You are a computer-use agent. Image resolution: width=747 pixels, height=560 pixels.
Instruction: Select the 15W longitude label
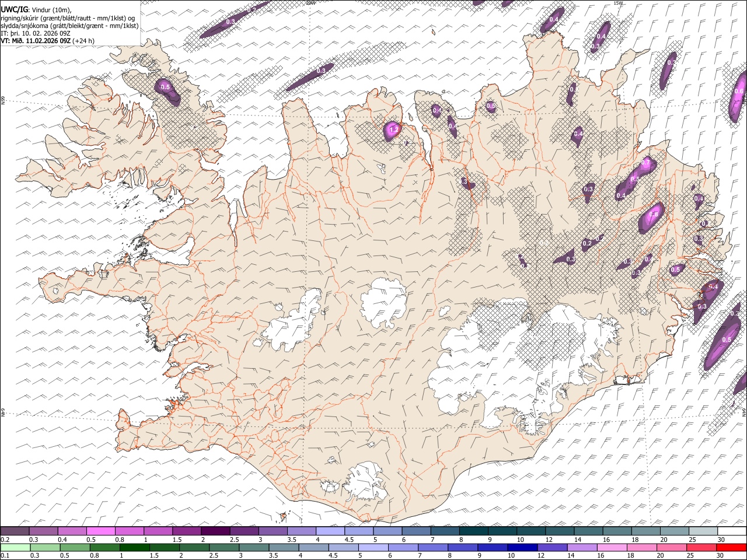tap(618, 3)
